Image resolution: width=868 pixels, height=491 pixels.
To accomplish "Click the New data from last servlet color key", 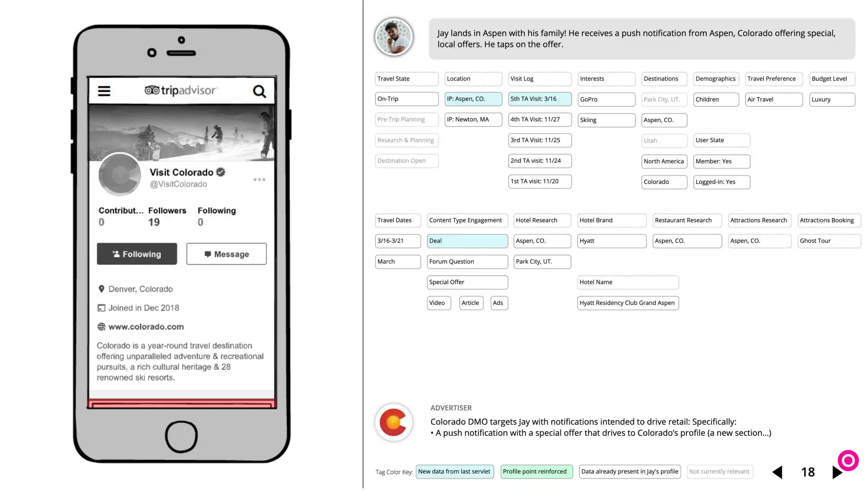I will point(454,471).
